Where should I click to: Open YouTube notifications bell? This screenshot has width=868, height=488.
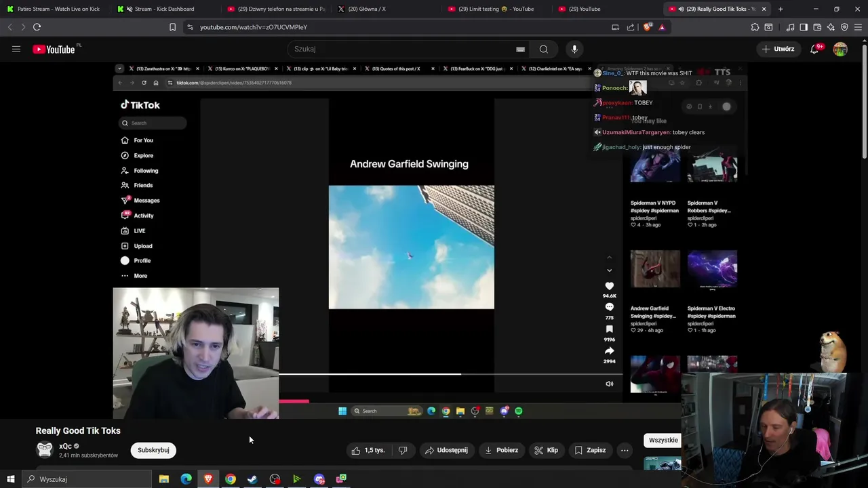coord(815,49)
